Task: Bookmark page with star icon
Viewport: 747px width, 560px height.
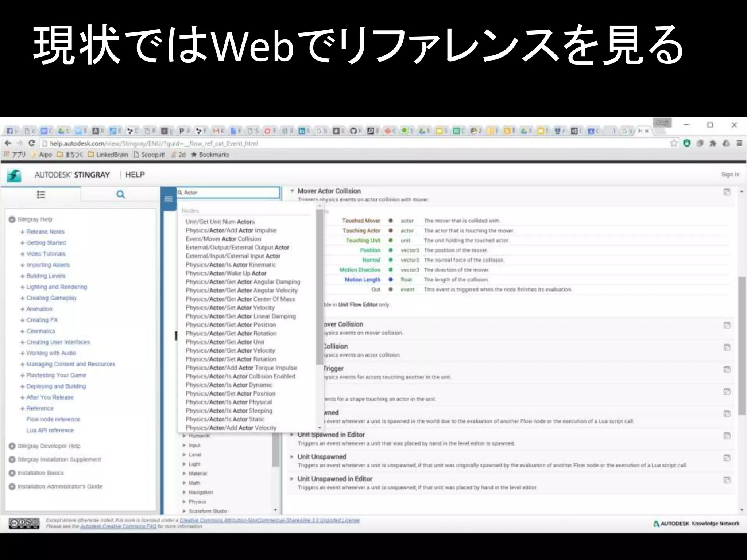Action: coord(674,143)
